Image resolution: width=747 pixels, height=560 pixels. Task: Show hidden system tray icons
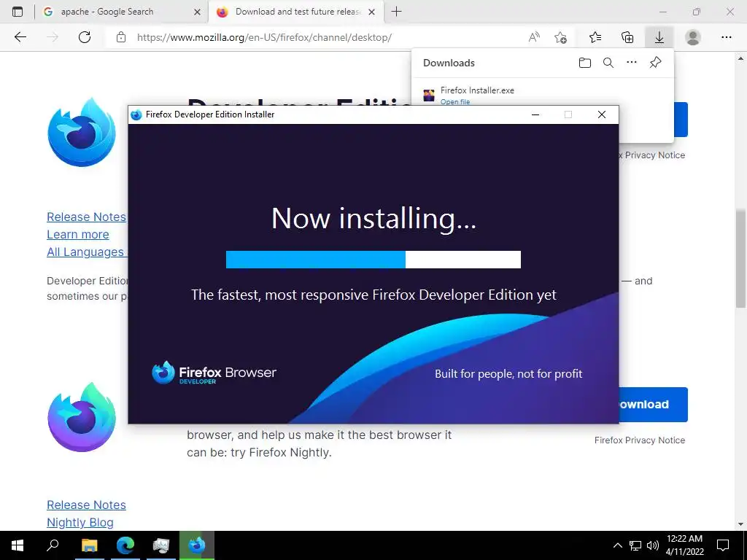click(617, 545)
